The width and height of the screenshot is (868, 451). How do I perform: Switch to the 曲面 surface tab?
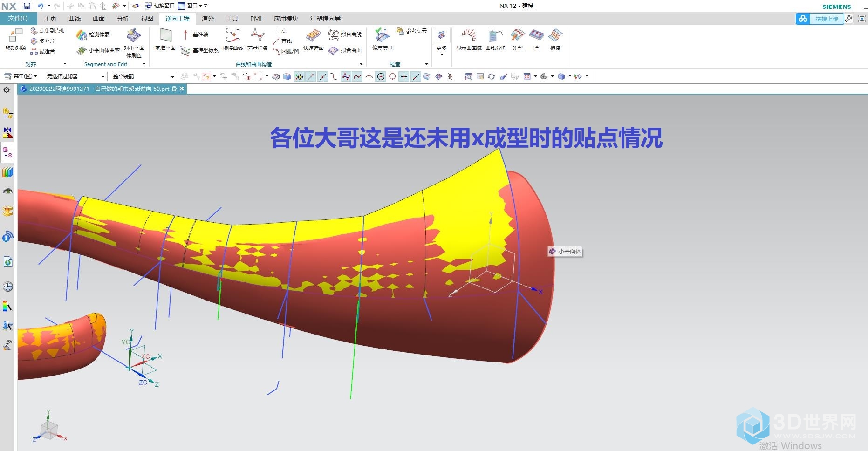[99, 19]
